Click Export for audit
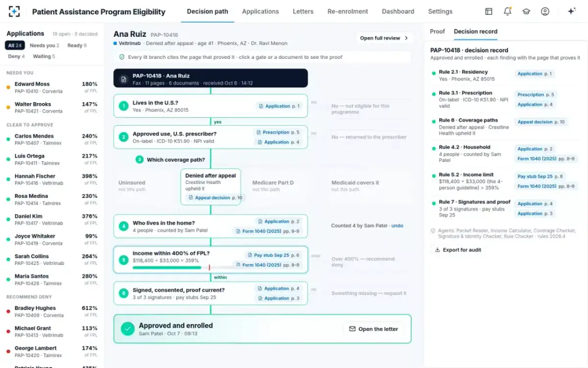The height and width of the screenshot is (368, 588). 458,250
